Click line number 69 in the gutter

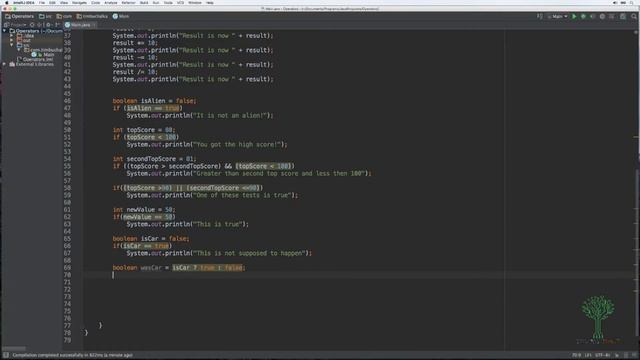point(67,268)
